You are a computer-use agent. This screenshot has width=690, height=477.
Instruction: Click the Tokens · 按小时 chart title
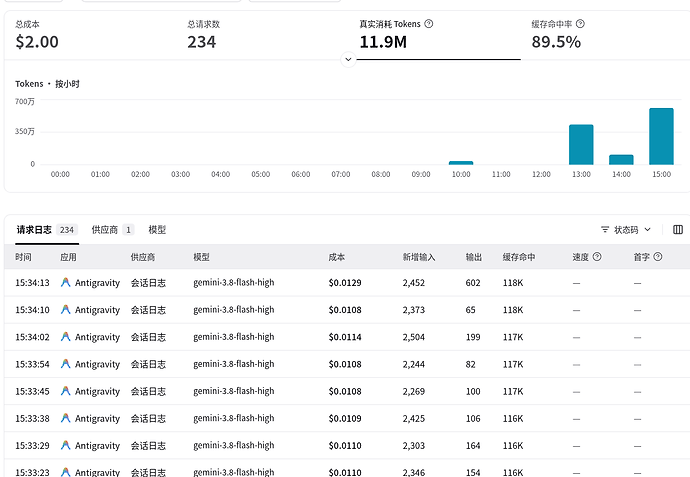(x=47, y=84)
